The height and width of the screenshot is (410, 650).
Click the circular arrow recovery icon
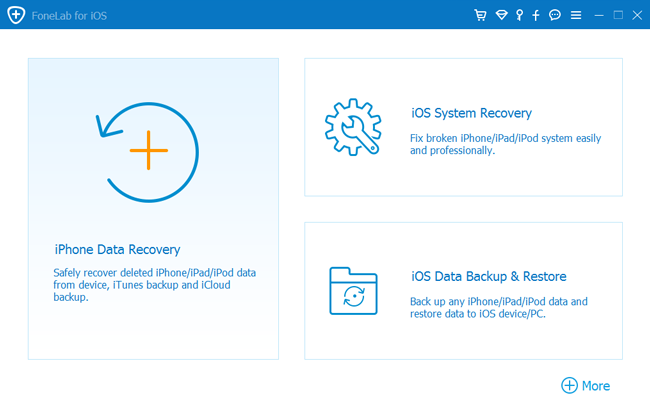(147, 152)
